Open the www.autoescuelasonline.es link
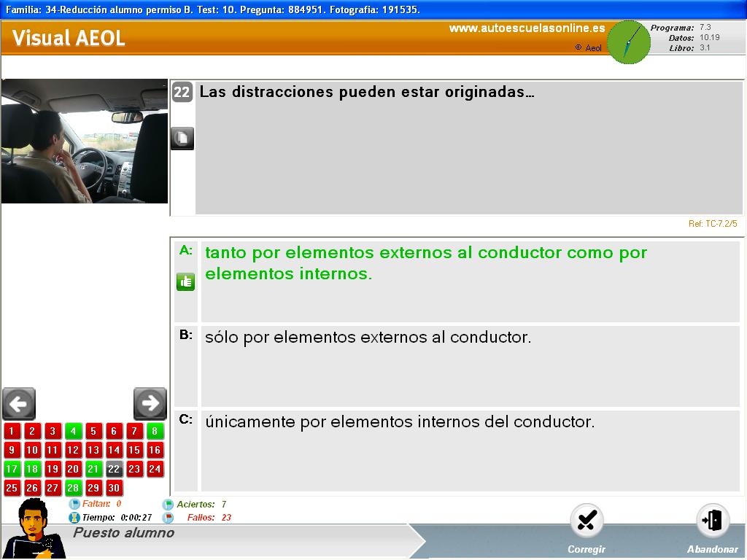Image resolution: width=747 pixels, height=560 pixels. coord(527,28)
